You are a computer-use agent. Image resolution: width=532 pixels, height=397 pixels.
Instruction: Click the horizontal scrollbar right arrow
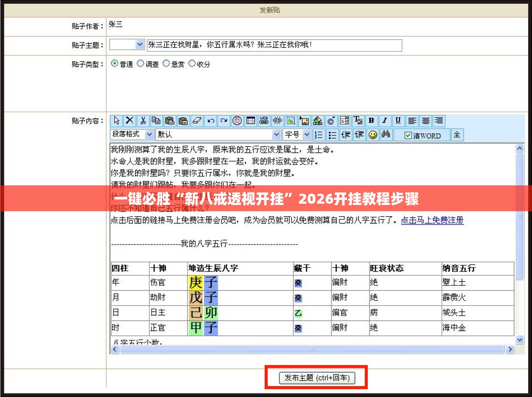509,350
